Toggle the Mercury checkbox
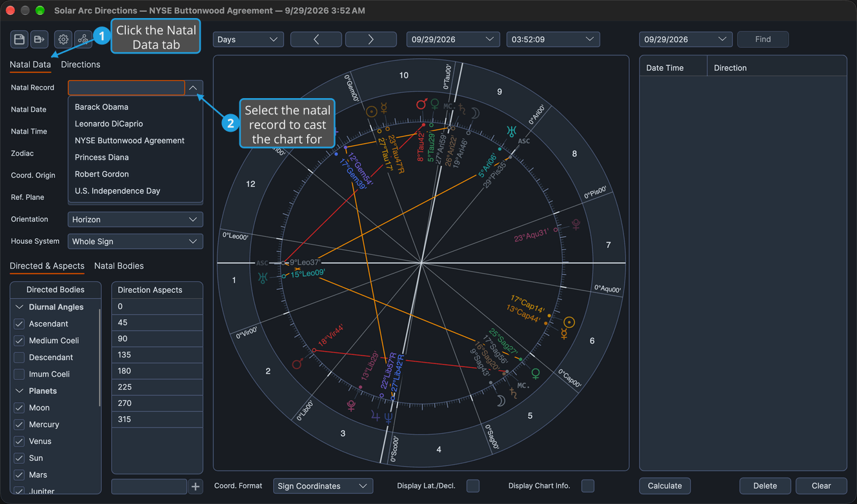 19,425
